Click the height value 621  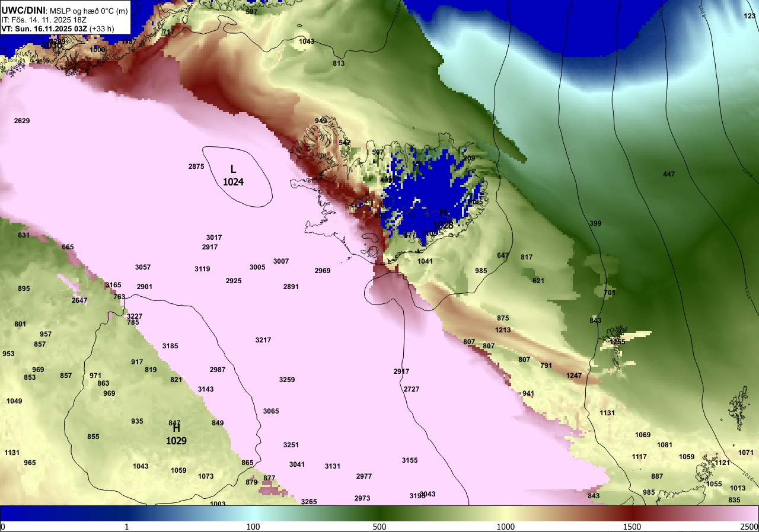pos(538,281)
